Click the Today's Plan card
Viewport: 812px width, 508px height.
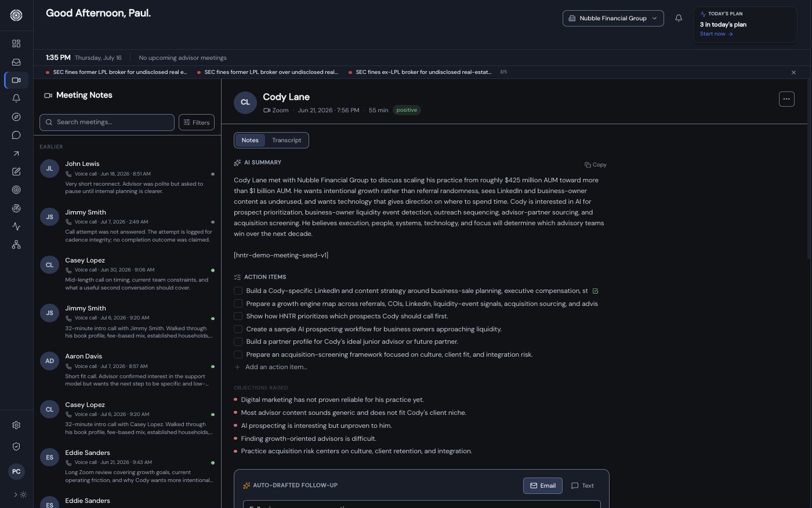pos(745,24)
